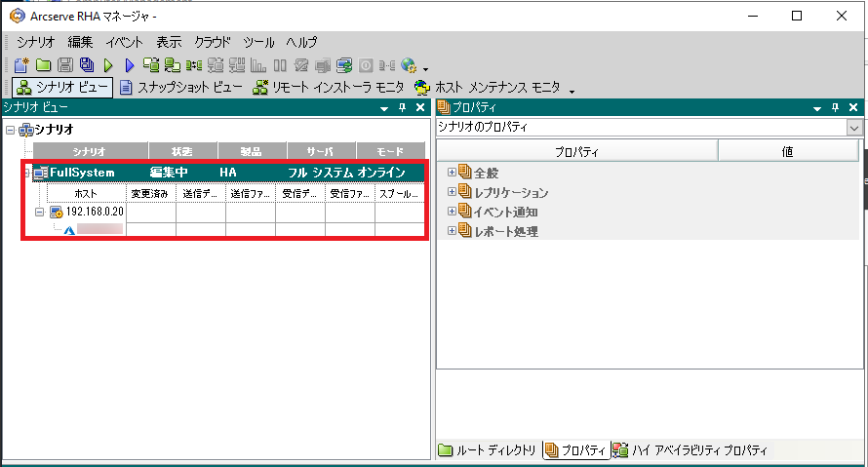Image resolution: width=868 pixels, height=467 pixels.
Task: Open the シナリオ menu
Action: pyautogui.click(x=37, y=42)
